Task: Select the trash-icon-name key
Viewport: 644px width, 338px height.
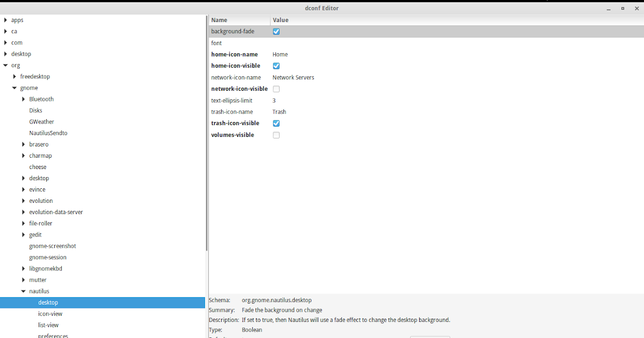Action: (x=232, y=112)
